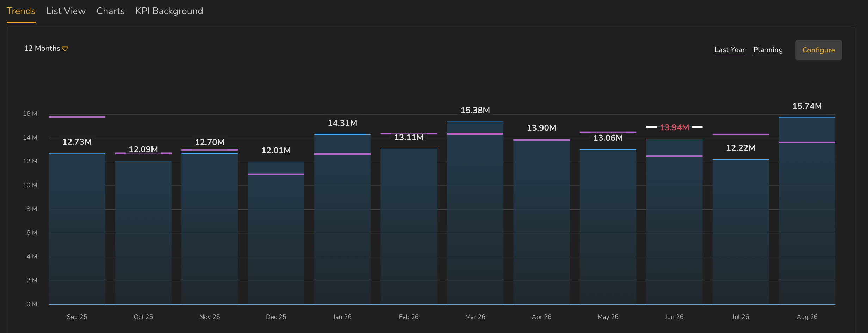Click the Sep 25 axis label
This screenshot has height=333, width=868.
pos(77,317)
